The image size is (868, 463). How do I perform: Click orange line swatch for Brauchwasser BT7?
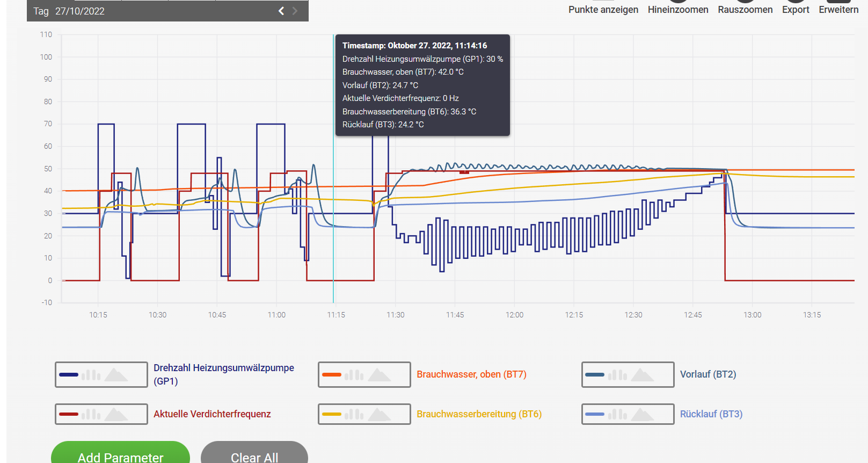point(332,375)
